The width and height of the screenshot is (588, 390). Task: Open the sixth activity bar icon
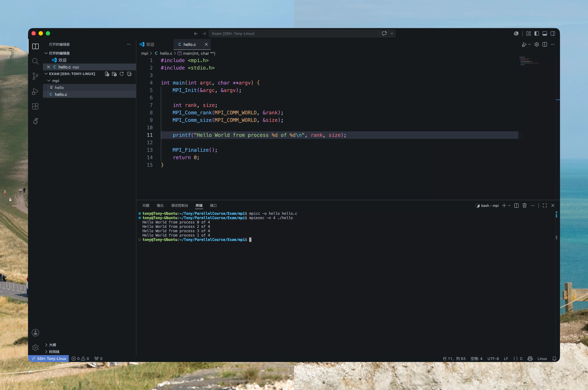tap(36, 121)
